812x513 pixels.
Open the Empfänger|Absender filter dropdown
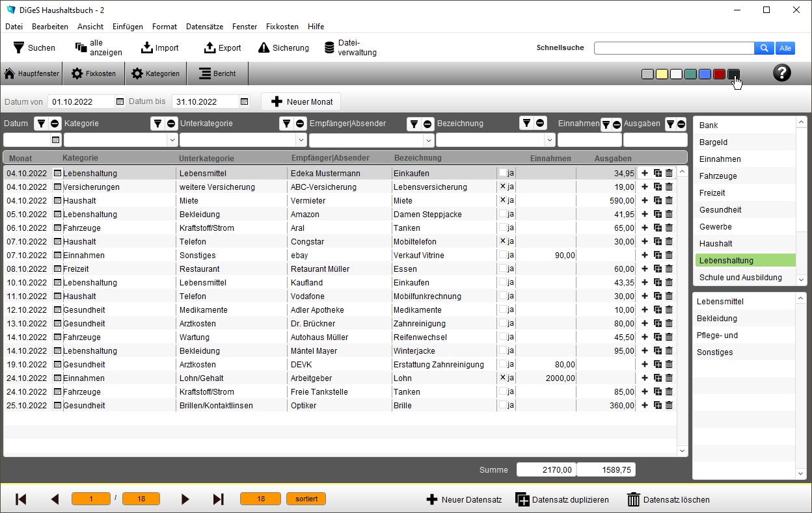click(x=427, y=140)
